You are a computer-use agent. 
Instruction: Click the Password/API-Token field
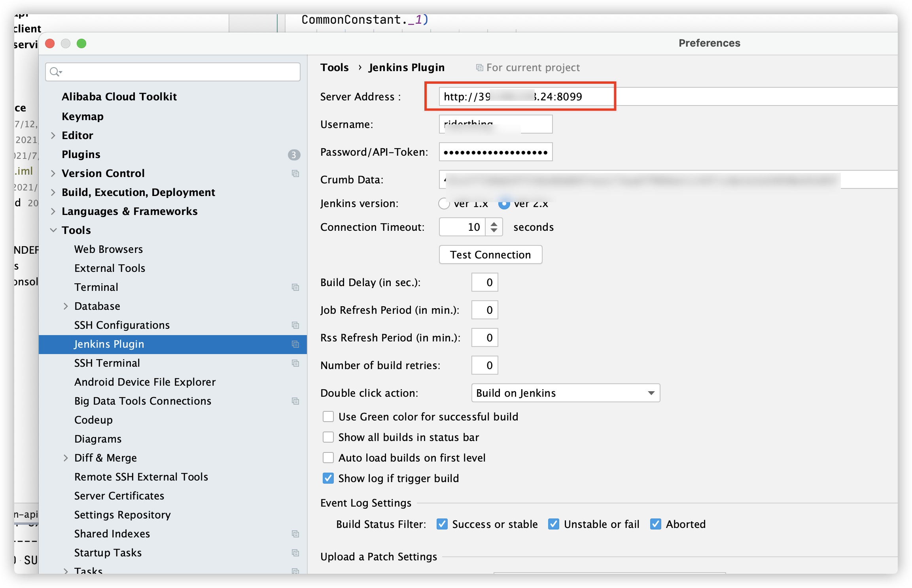496,152
